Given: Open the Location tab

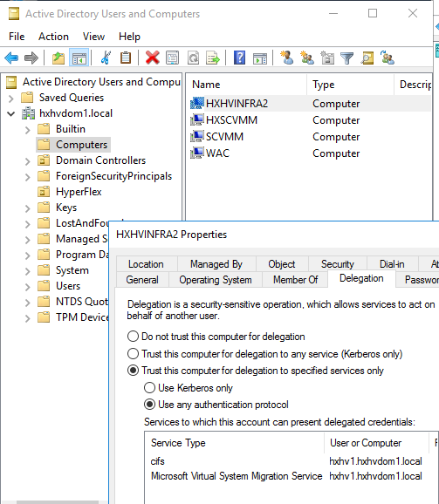Looking at the screenshot, I should (146, 264).
